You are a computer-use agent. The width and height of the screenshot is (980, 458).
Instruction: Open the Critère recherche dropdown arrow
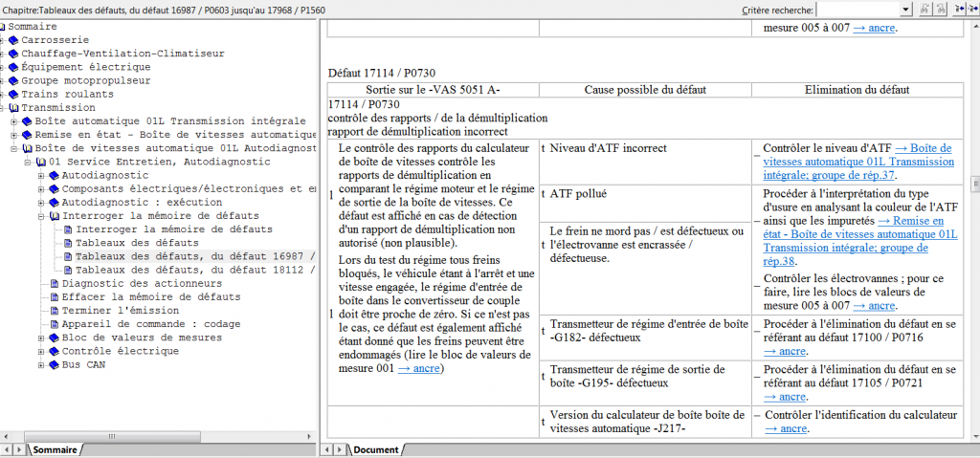[905, 9]
